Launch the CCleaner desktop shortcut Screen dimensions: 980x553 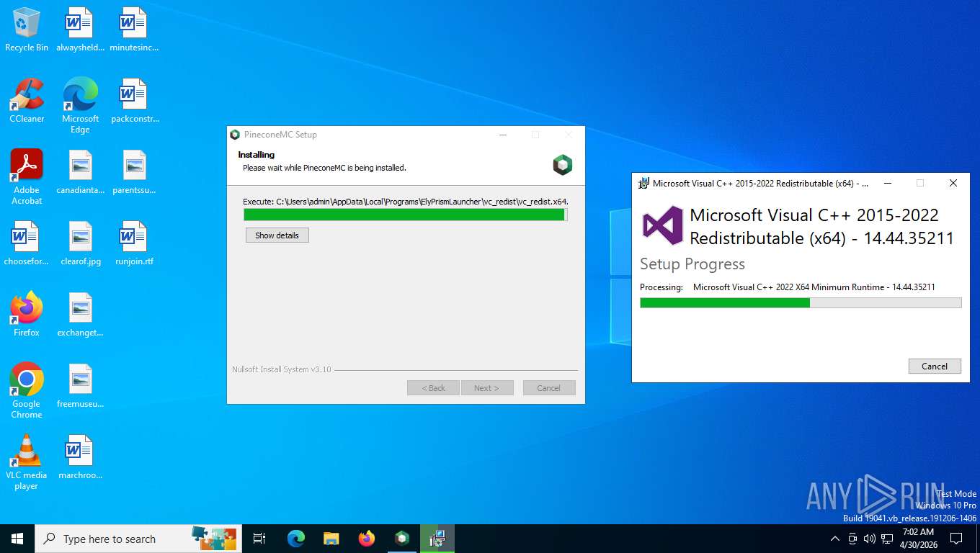[27, 101]
